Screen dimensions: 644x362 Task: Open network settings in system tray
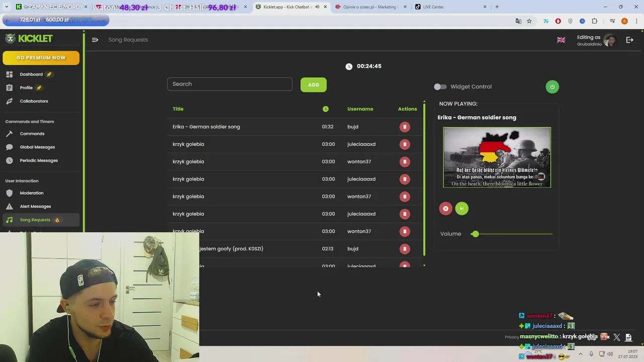click(x=602, y=354)
